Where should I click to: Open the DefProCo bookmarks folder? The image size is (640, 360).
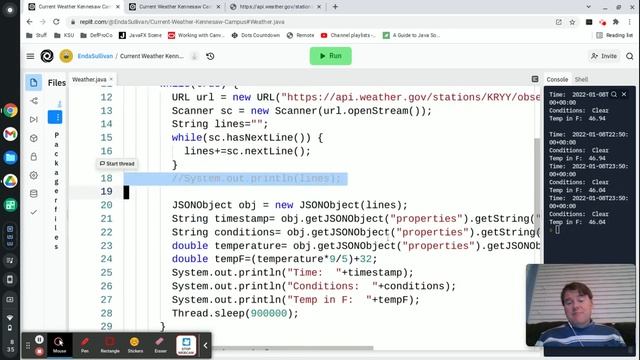96,36
